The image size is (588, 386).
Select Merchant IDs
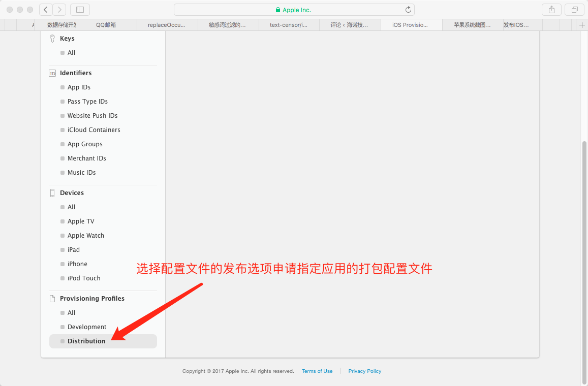tap(86, 158)
